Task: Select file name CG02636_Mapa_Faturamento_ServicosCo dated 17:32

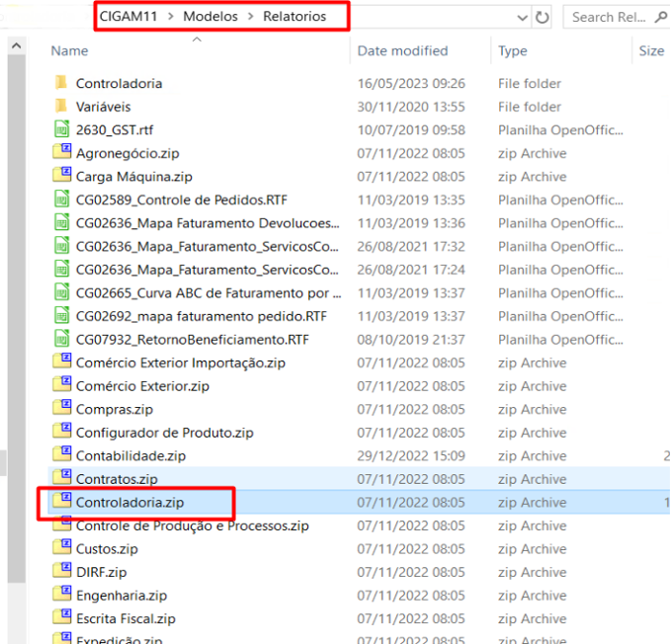Action: pyautogui.click(x=208, y=246)
